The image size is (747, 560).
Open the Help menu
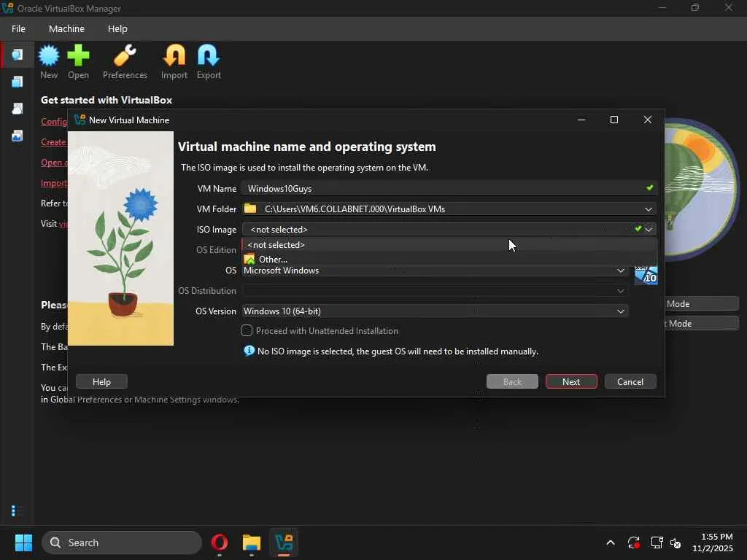(x=117, y=28)
